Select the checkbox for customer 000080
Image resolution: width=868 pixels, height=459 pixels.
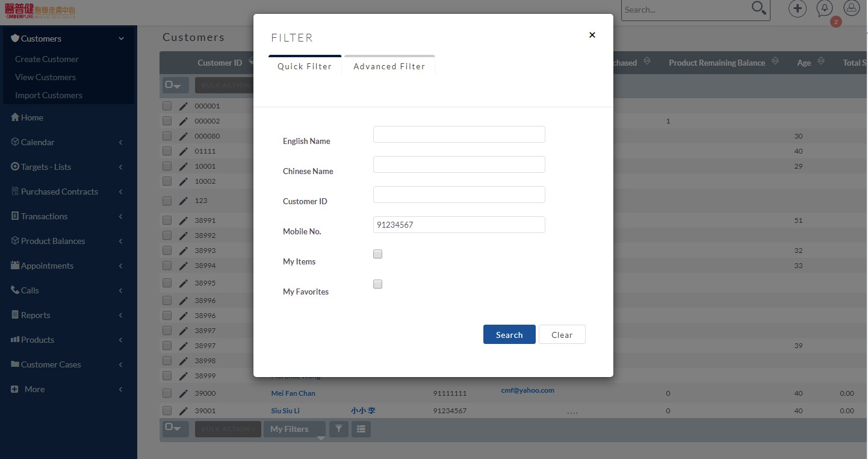[167, 136]
